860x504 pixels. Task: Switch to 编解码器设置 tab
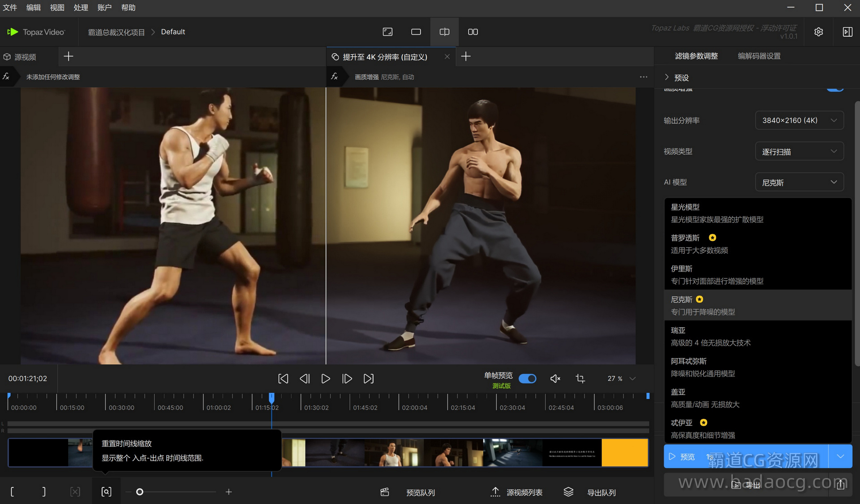pyautogui.click(x=759, y=56)
